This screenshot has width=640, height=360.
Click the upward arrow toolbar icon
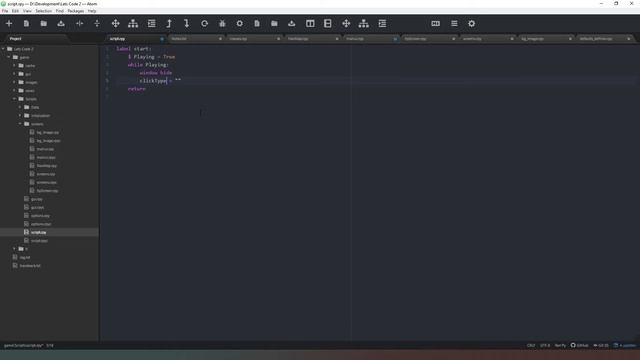(169, 24)
